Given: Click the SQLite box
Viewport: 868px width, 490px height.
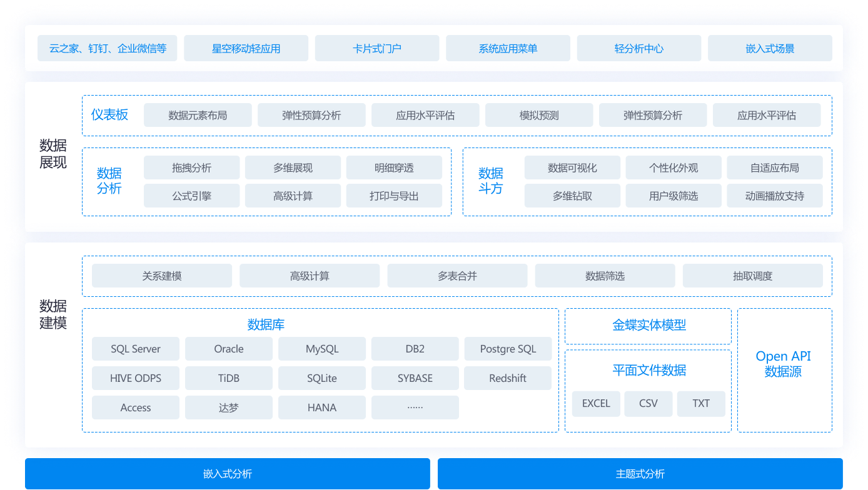Looking at the screenshot, I should pos(322,378).
